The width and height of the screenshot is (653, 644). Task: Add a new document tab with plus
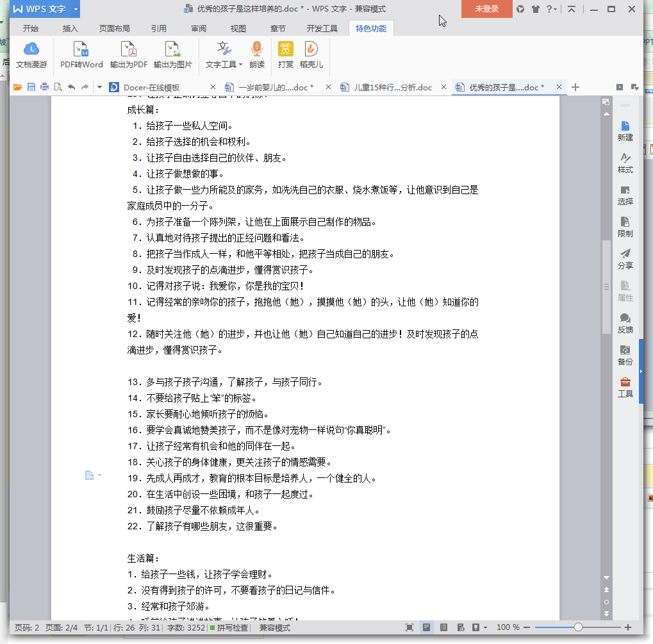pyautogui.click(x=575, y=87)
